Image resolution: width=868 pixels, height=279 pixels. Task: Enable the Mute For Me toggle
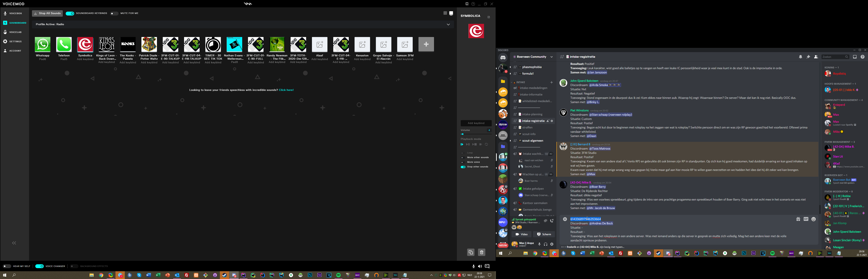[x=114, y=14]
